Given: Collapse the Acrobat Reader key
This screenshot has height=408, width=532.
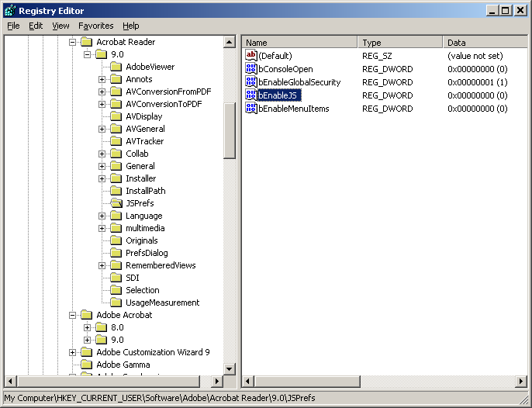Looking at the screenshot, I should pos(72,42).
